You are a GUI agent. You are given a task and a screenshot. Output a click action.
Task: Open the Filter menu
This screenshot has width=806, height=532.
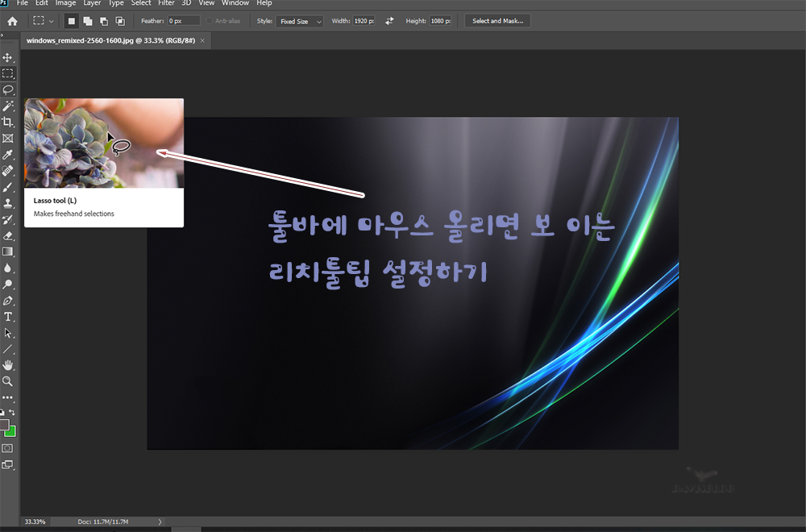(166, 3)
